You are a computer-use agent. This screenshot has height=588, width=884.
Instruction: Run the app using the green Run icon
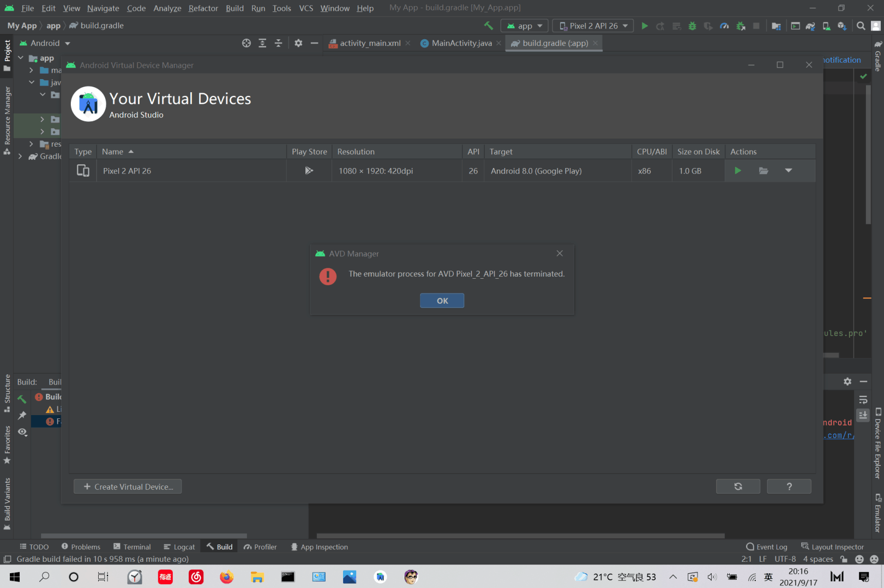645,26
